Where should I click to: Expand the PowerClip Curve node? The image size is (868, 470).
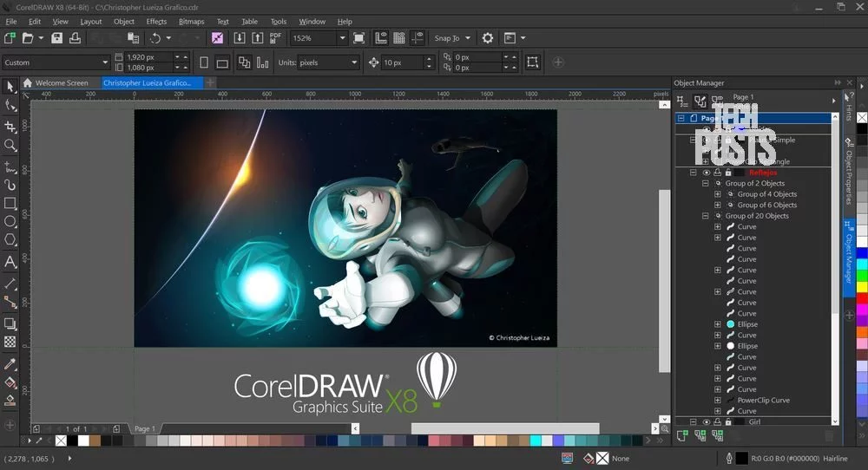click(x=718, y=401)
